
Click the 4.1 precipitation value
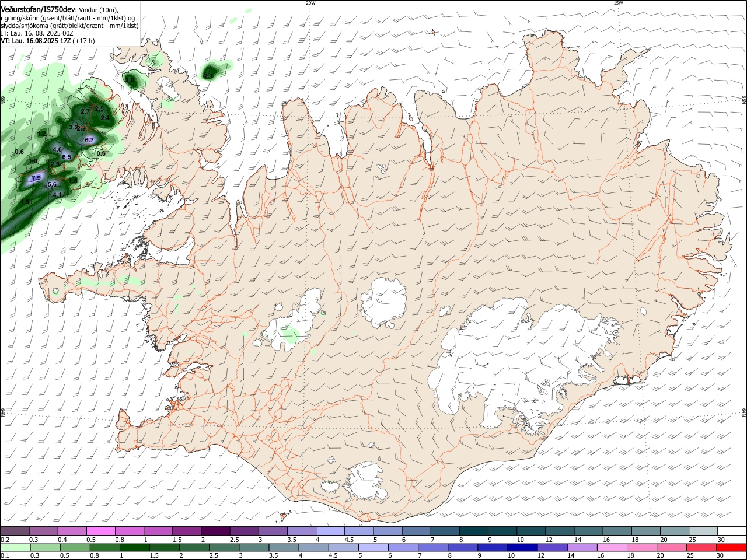tap(57, 195)
